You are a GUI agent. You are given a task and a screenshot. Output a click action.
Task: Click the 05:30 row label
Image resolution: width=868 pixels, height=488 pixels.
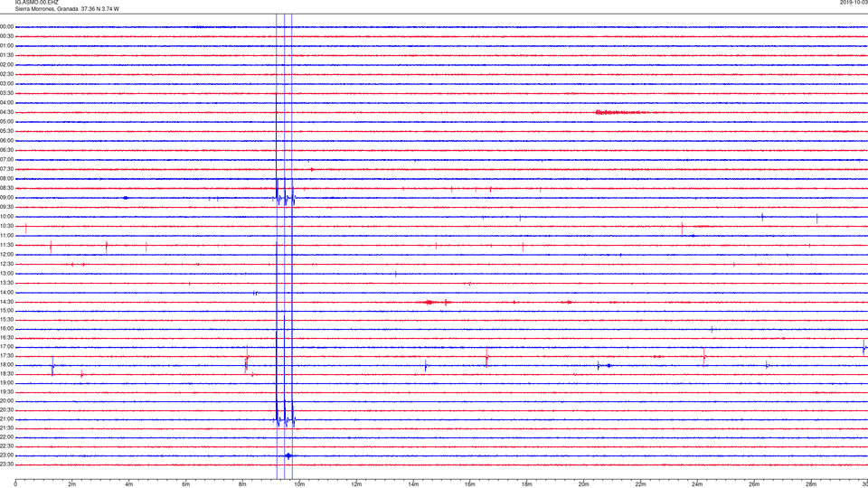(7, 131)
